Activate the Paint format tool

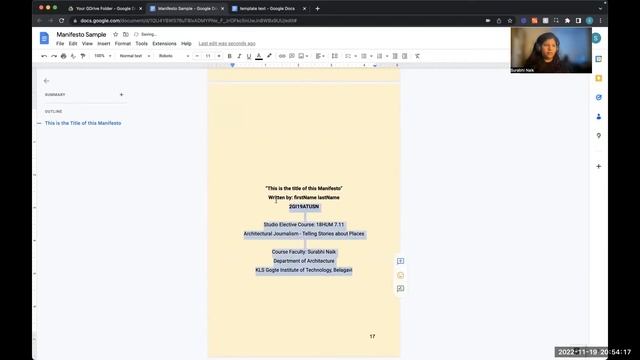coord(83,56)
